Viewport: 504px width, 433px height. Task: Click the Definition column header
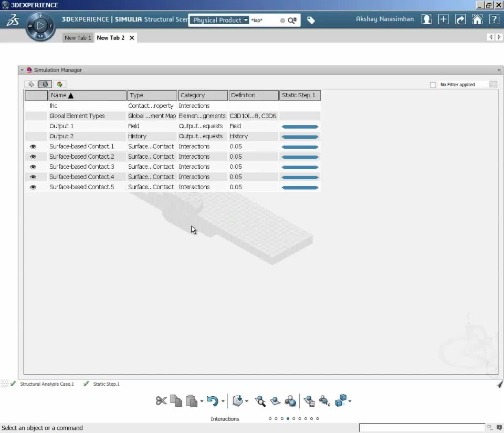pyautogui.click(x=254, y=95)
